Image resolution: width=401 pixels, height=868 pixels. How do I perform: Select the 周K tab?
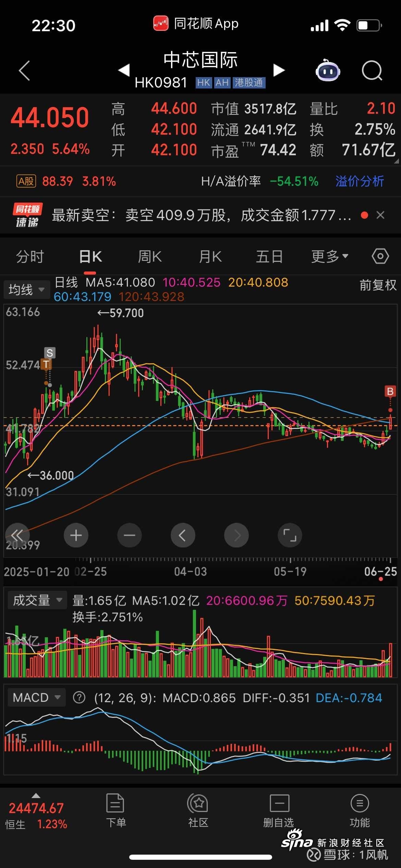[x=150, y=257]
